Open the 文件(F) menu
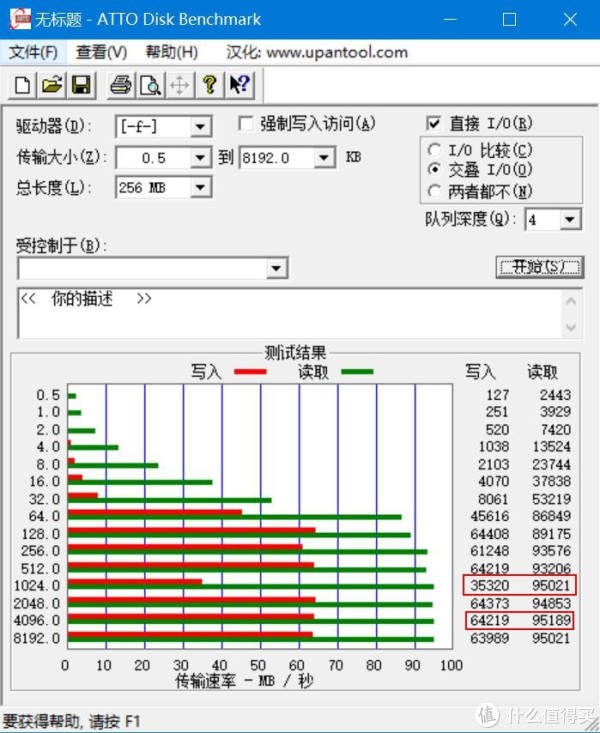The image size is (600, 733). coord(33,52)
